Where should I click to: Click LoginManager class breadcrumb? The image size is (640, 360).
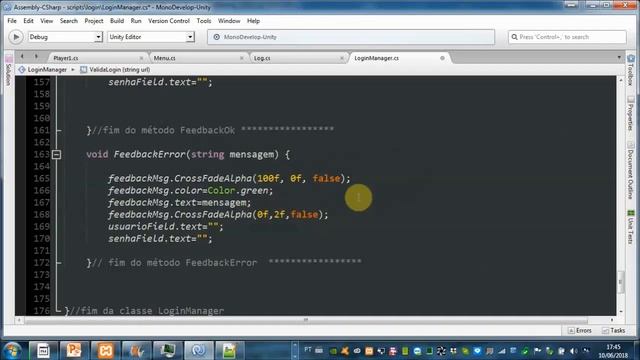42,70
